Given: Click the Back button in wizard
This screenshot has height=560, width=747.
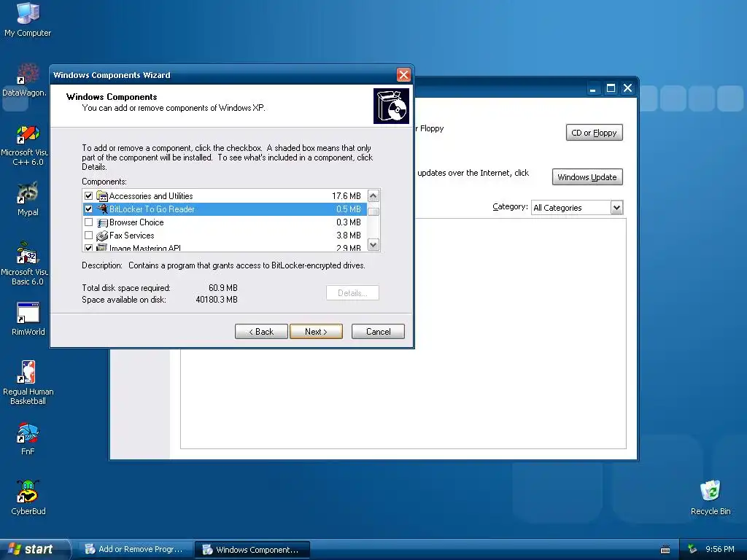Looking at the screenshot, I should (261, 332).
